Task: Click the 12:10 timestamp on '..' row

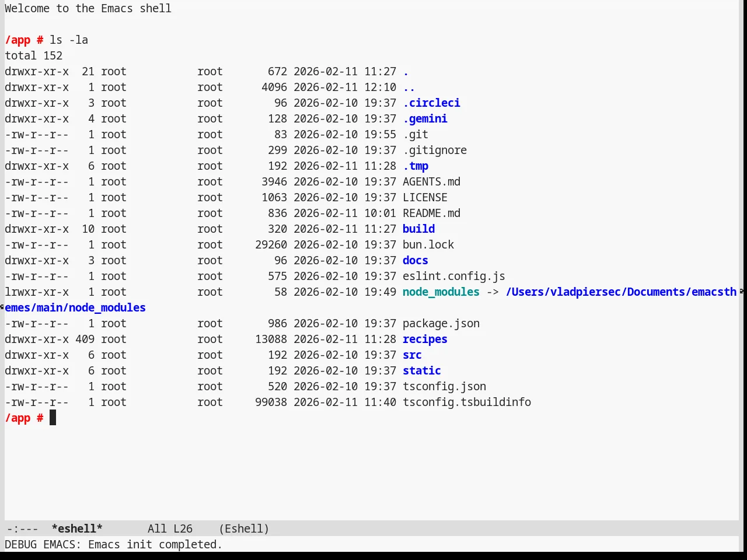Action: pyautogui.click(x=380, y=87)
